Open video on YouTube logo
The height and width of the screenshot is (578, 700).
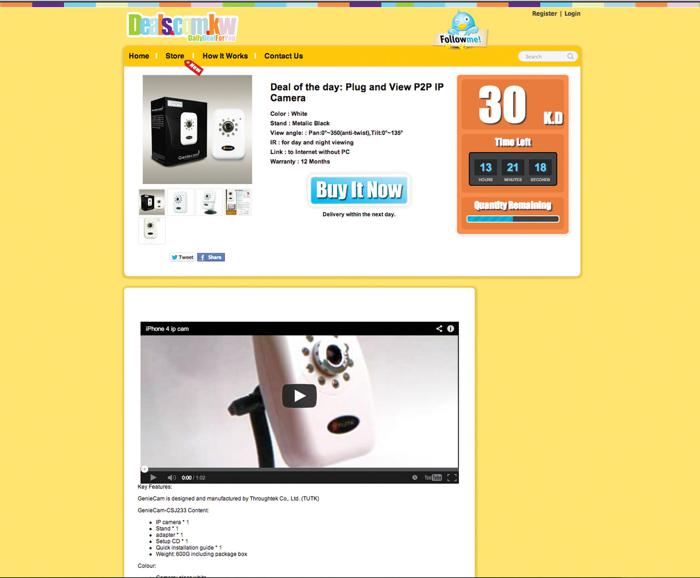pyautogui.click(x=433, y=478)
